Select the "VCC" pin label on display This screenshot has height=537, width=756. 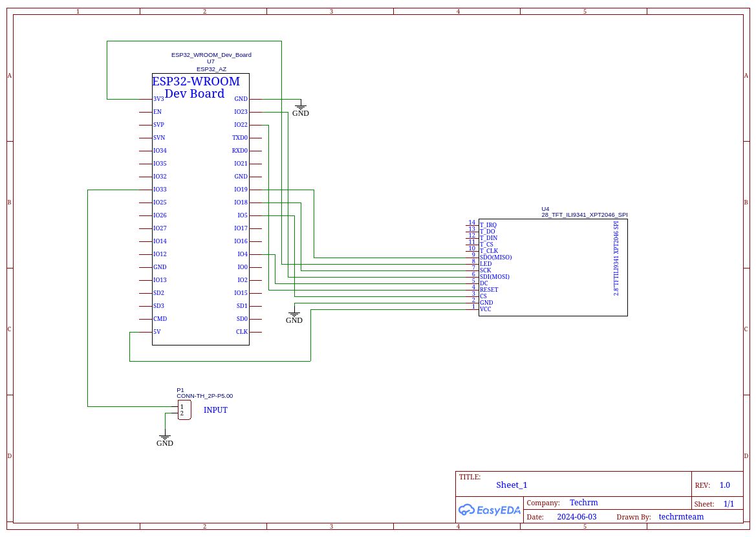pos(486,309)
